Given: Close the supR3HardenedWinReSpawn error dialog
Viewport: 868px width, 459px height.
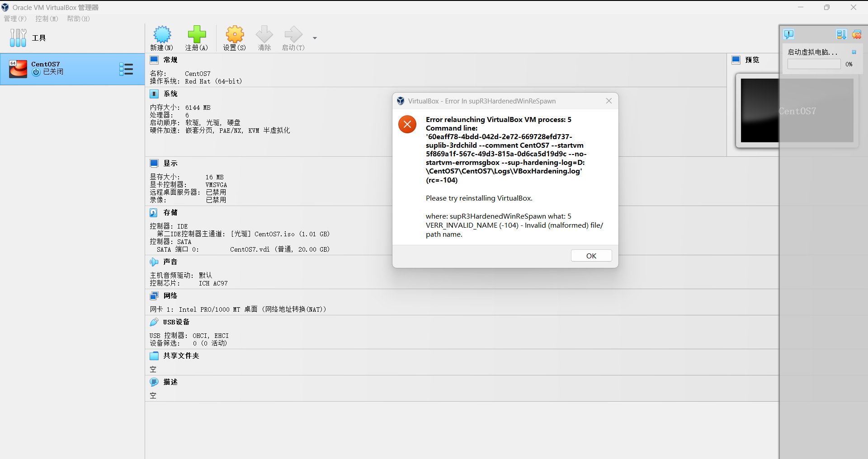Looking at the screenshot, I should tap(609, 101).
